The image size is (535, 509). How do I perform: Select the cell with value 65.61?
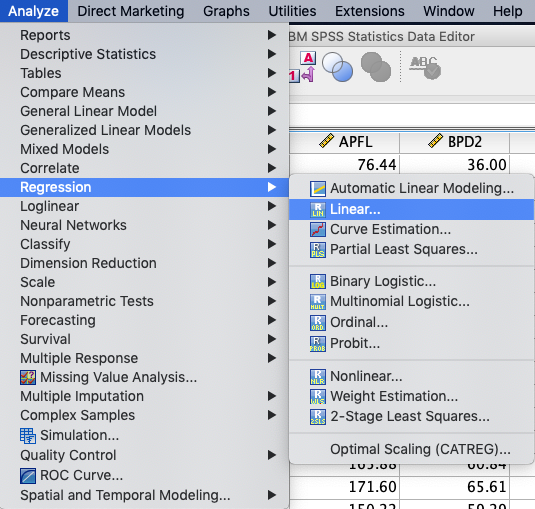pos(454,486)
